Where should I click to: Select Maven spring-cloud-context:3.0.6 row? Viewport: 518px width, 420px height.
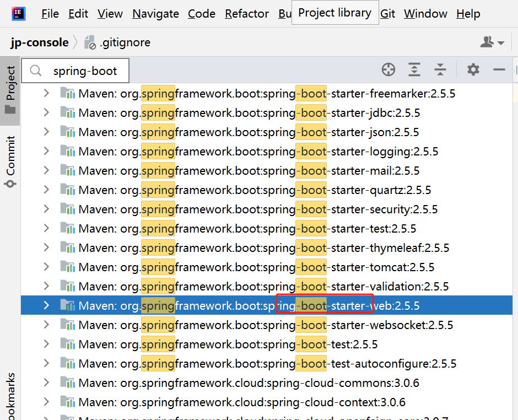click(267, 402)
